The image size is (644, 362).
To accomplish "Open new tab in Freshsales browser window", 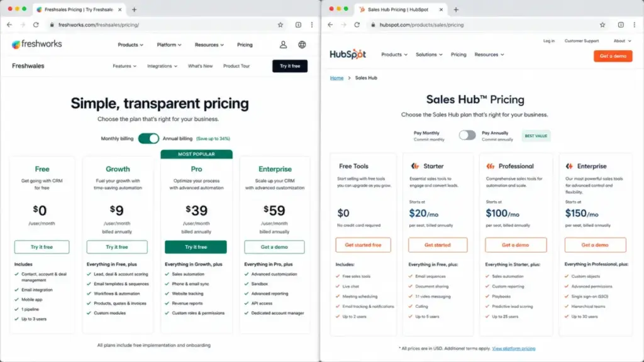I will pyautogui.click(x=135, y=9).
